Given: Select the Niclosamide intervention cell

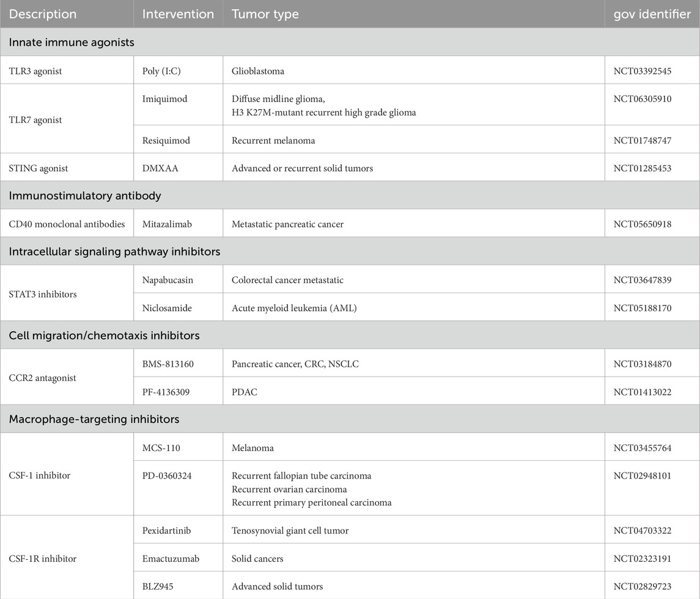Looking at the screenshot, I should pyautogui.click(x=167, y=308).
